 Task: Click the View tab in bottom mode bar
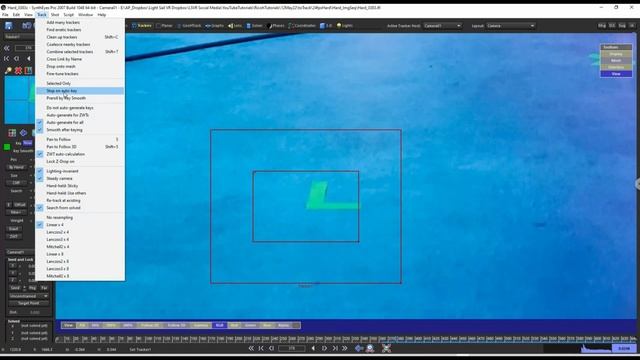click(x=69, y=325)
